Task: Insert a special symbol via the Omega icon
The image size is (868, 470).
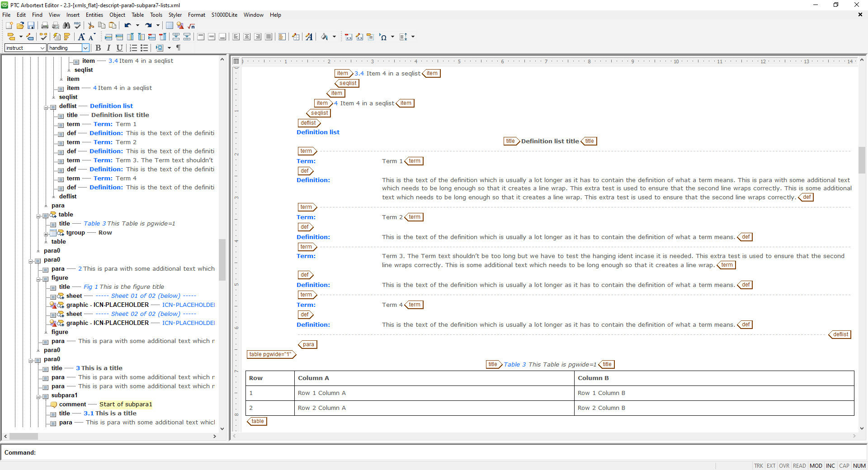Action: click(x=384, y=37)
